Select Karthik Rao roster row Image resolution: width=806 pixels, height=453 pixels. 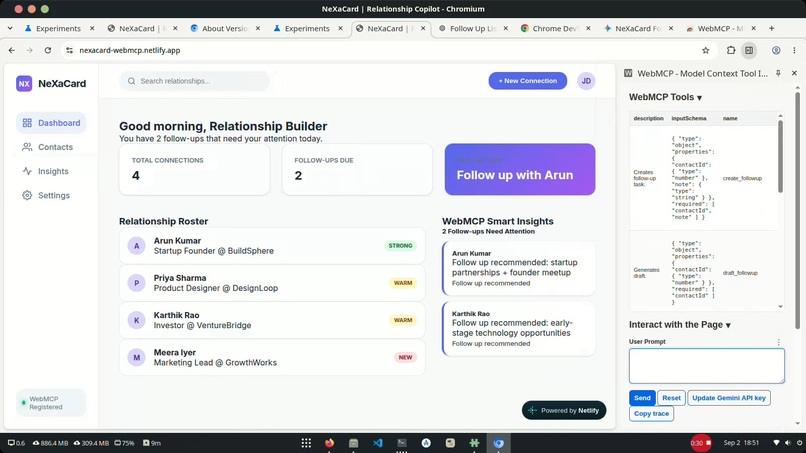(272, 320)
